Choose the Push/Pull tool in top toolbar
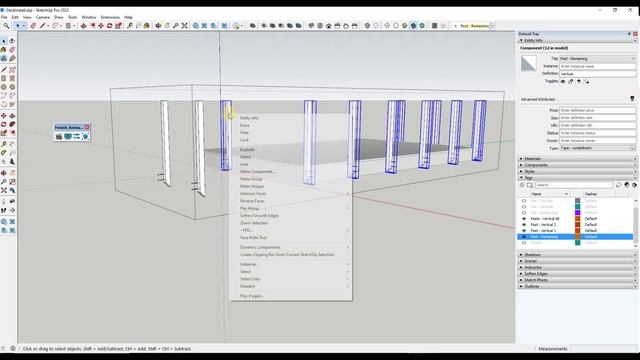The height and width of the screenshot is (360, 640). (x=84, y=26)
